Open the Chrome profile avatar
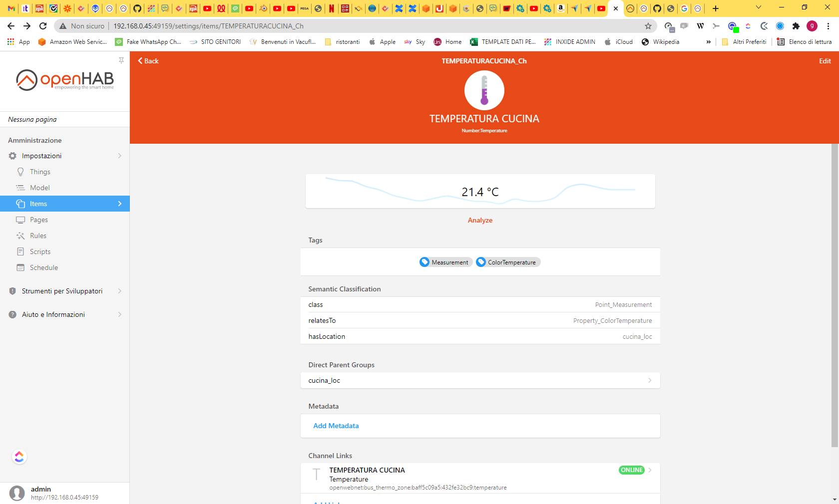Viewport: 839px width, 504px height. (x=812, y=26)
